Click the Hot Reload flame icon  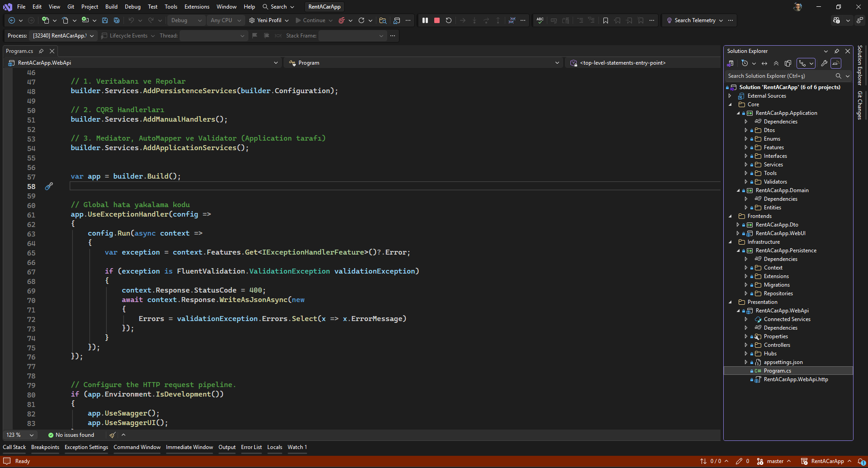pos(342,20)
